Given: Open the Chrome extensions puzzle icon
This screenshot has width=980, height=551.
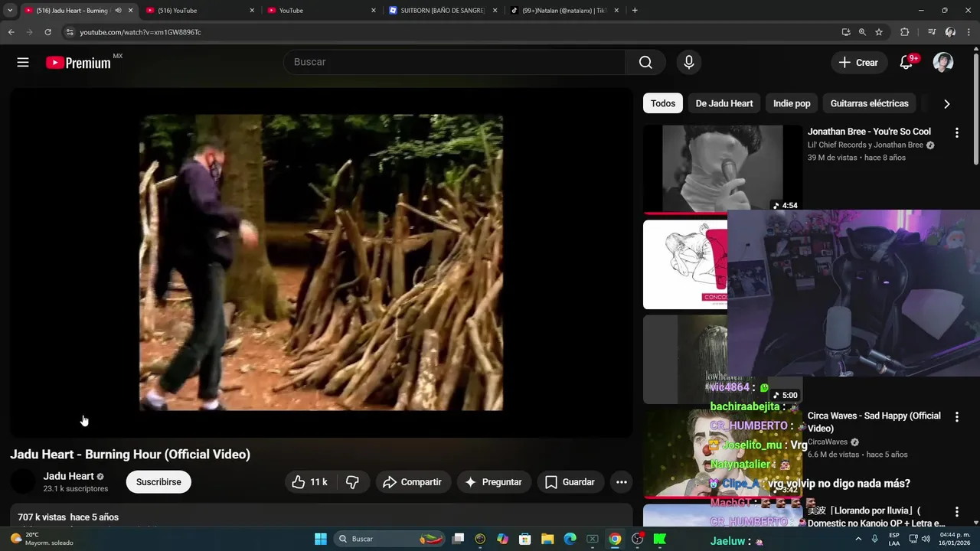Looking at the screenshot, I should (905, 32).
